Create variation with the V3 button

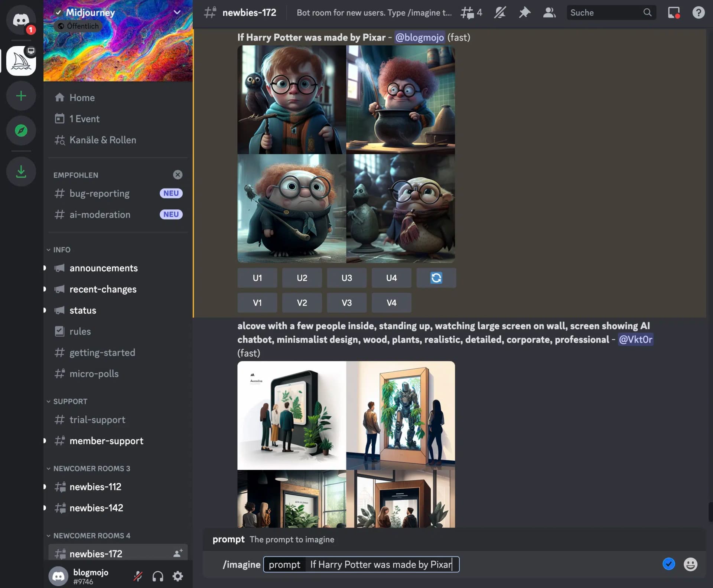click(x=346, y=303)
